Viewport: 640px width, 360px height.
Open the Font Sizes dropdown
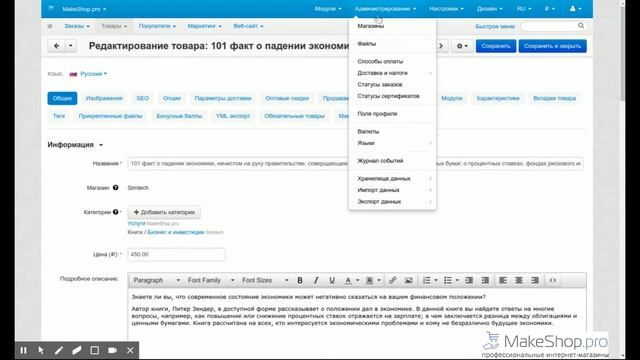click(x=265, y=280)
